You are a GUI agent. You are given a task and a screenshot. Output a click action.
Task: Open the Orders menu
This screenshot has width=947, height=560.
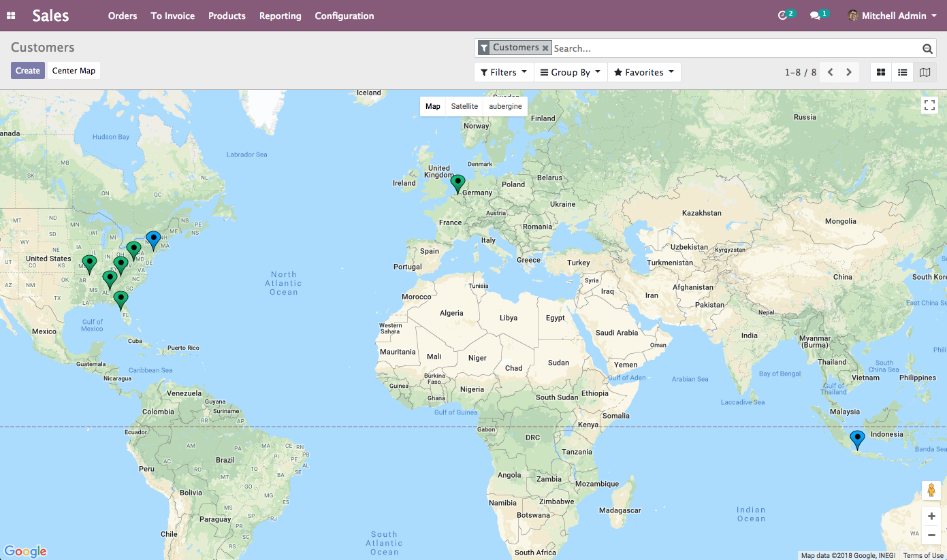(123, 16)
